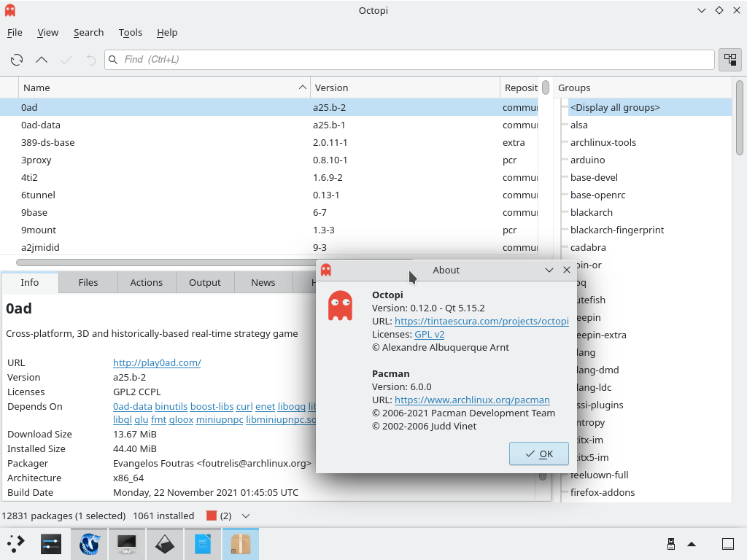Open the Search menu
This screenshot has height=560, width=747.
tap(88, 32)
